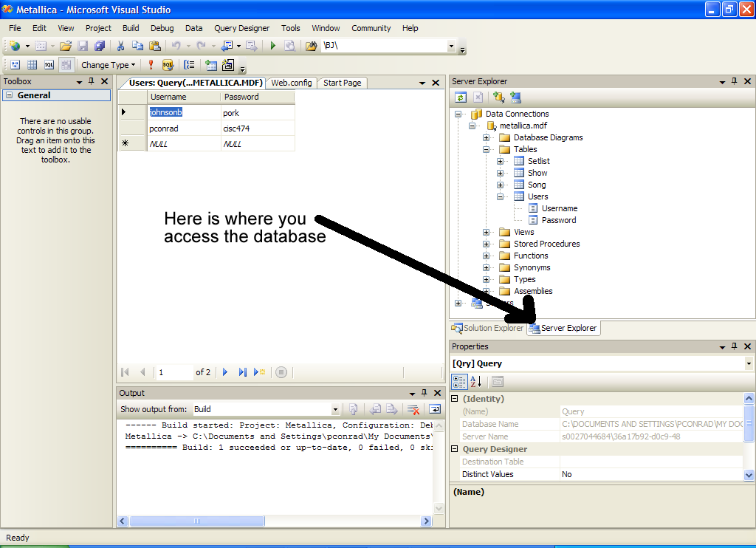Show the SQL pane in query designer

coord(49,65)
